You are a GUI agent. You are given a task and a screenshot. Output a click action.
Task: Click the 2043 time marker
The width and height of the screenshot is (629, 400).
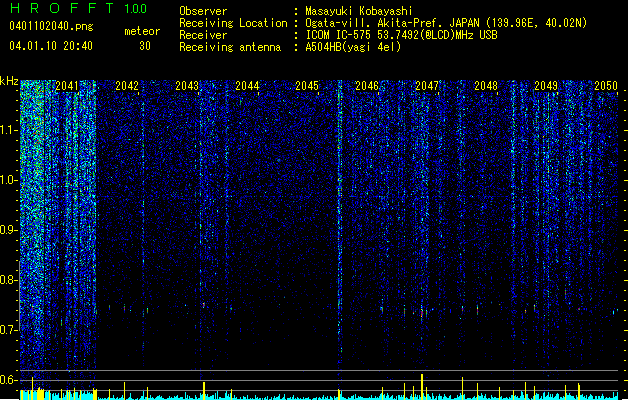point(187,86)
